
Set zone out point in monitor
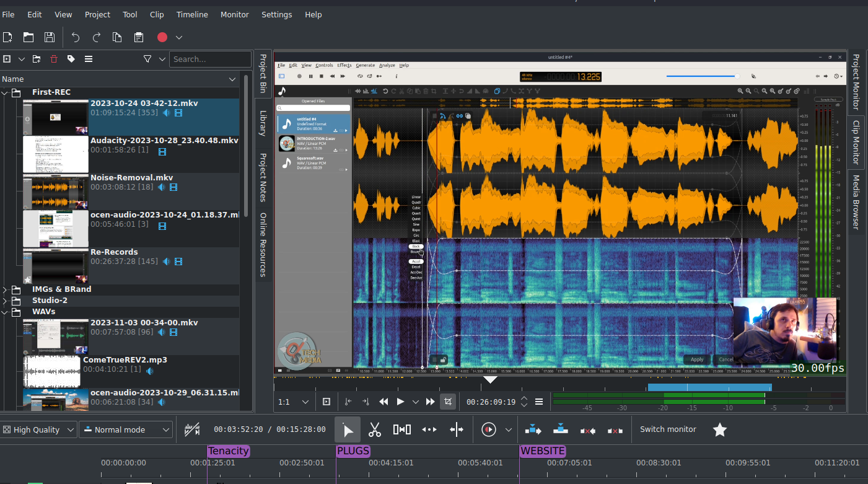(366, 402)
